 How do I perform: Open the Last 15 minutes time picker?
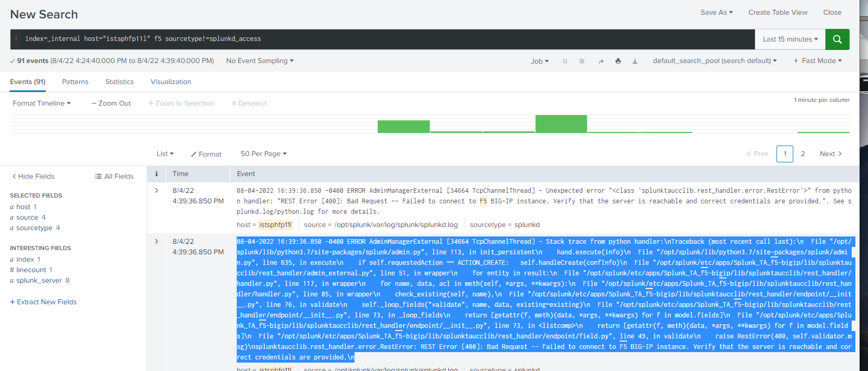point(790,39)
